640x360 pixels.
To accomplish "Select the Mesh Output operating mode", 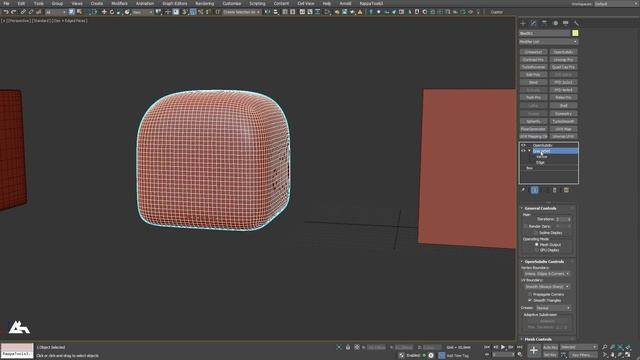I will pos(536,244).
